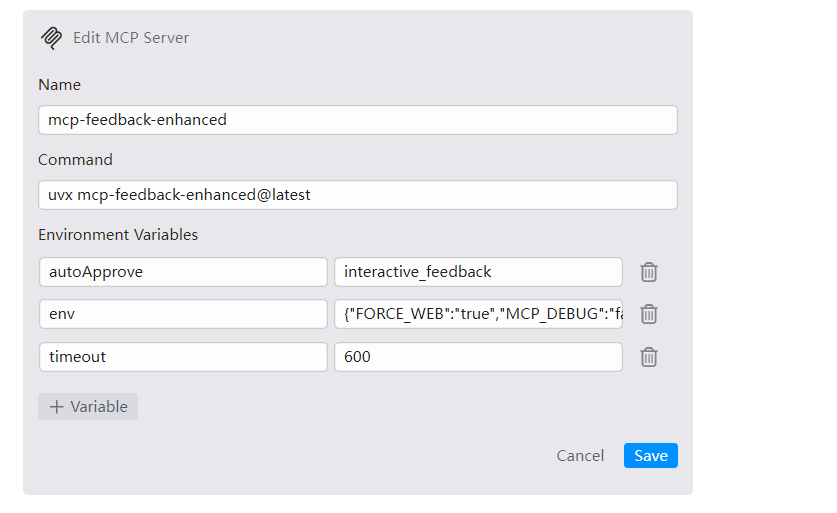Edit the autoApprove key field
Image resolution: width=837 pixels, height=513 pixels.
pyautogui.click(x=183, y=272)
